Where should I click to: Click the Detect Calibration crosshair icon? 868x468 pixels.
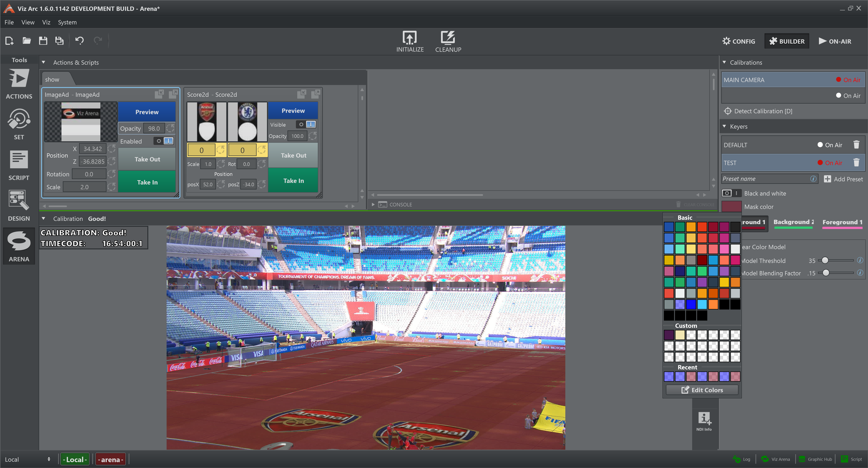tap(727, 111)
